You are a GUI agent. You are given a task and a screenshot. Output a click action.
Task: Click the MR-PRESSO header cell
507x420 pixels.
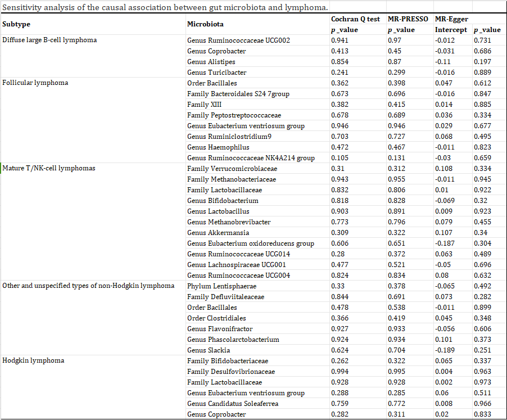[x=408, y=19]
